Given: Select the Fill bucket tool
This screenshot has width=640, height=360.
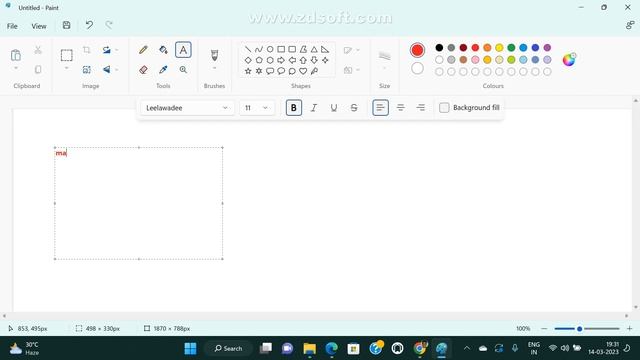Looking at the screenshot, I should click(163, 50).
